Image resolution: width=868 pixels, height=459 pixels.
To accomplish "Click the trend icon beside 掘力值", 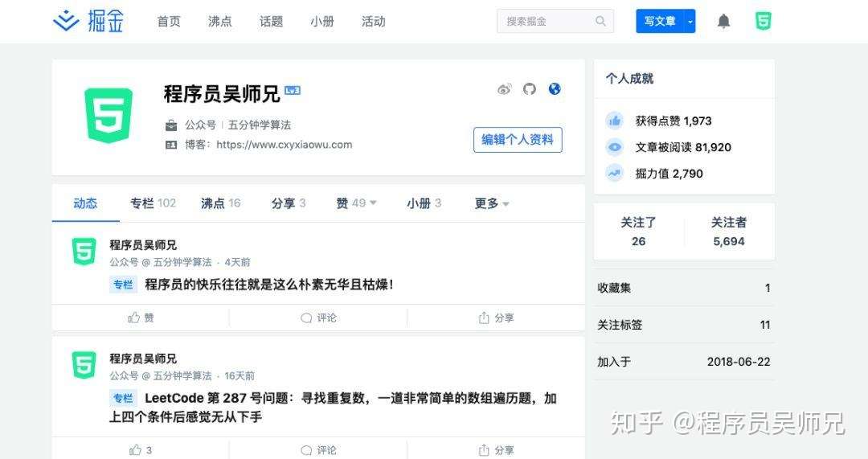I will pos(615,174).
